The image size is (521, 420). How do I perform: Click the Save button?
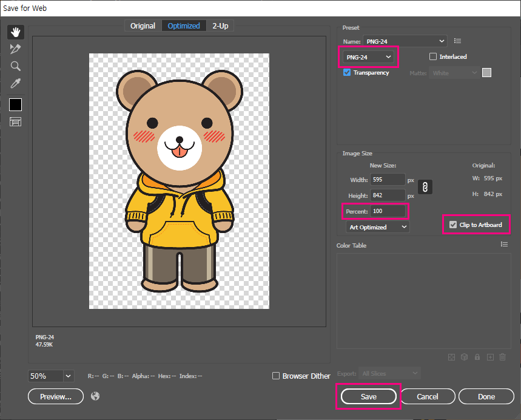tap(368, 396)
